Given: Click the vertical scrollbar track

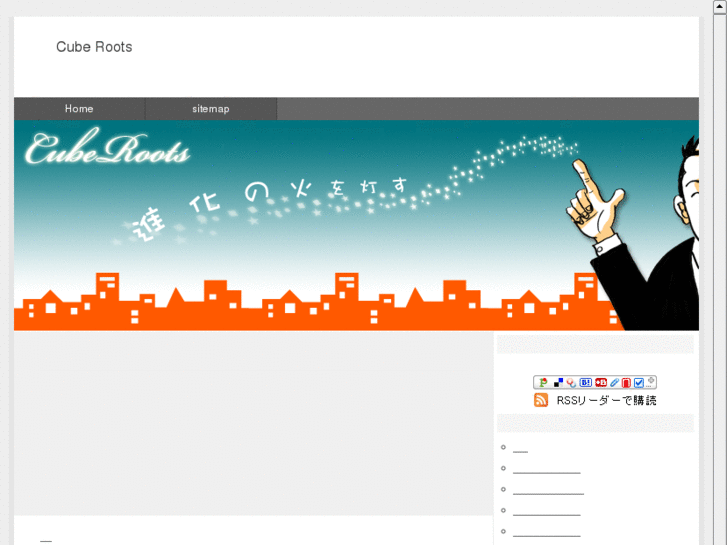Looking at the screenshot, I should [720, 279].
